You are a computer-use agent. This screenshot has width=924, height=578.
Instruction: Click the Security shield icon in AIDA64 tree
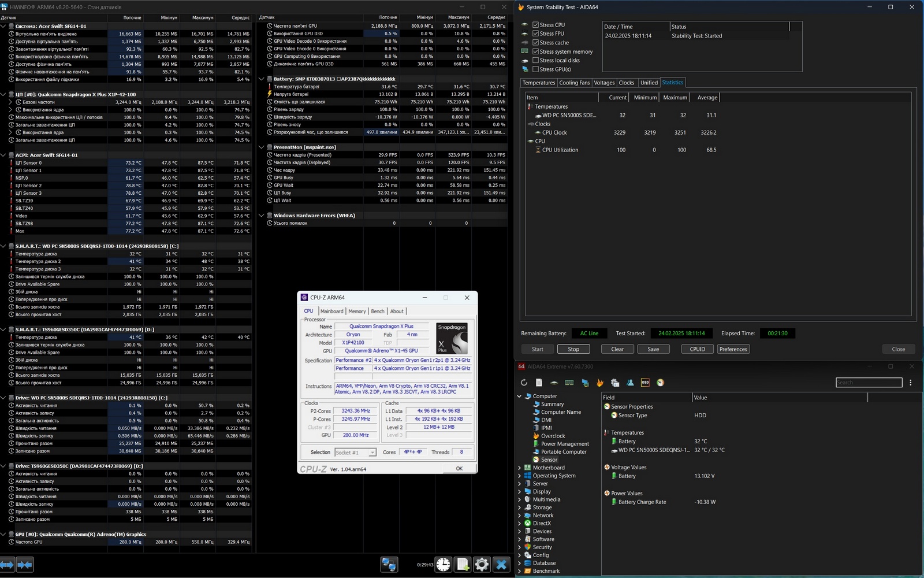coord(528,547)
